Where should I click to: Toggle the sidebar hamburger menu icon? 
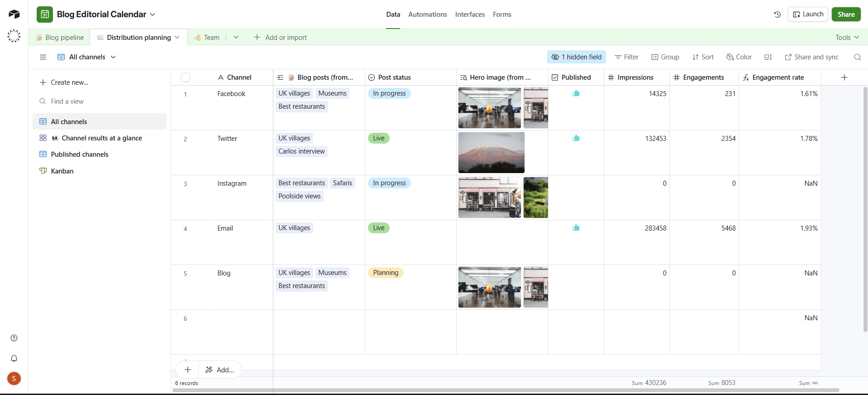click(43, 57)
